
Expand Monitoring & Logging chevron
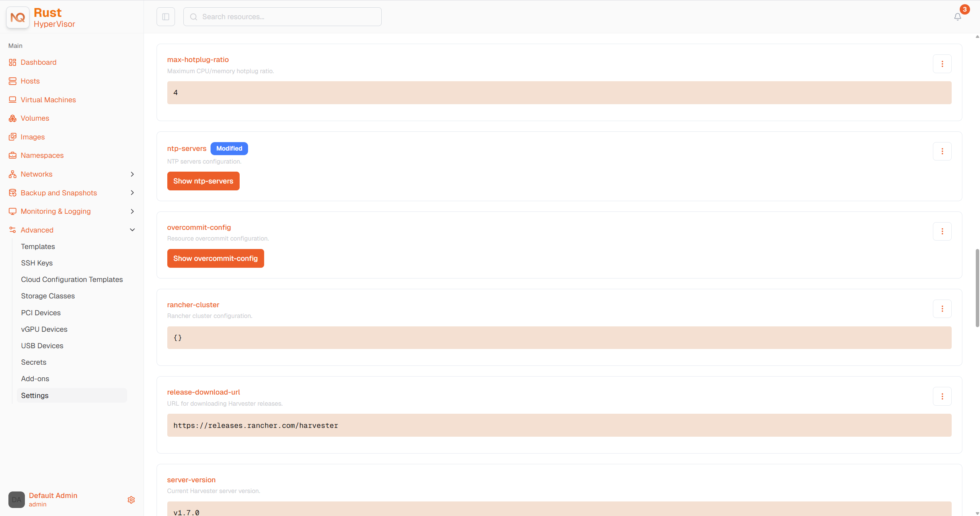tap(132, 211)
